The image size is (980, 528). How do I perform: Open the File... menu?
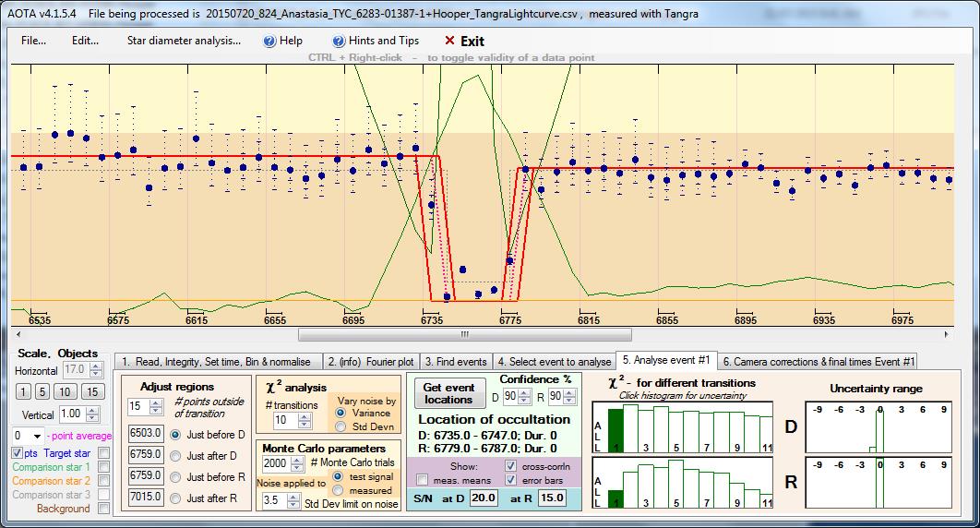point(34,41)
